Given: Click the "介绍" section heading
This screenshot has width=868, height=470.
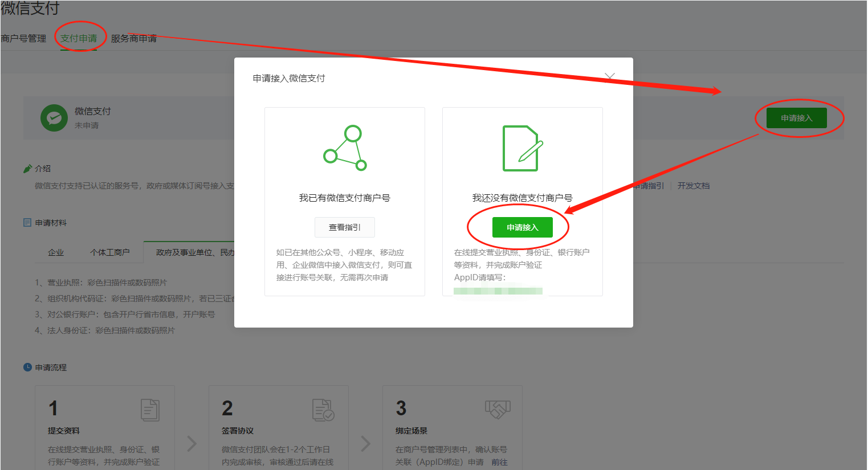Looking at the screenshot, I should 43,169.
